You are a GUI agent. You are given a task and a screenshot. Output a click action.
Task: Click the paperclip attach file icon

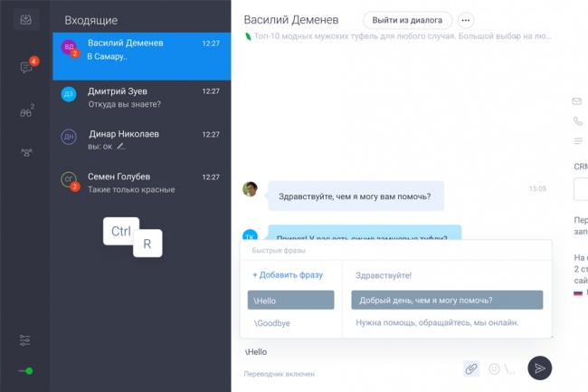[471, 368]
